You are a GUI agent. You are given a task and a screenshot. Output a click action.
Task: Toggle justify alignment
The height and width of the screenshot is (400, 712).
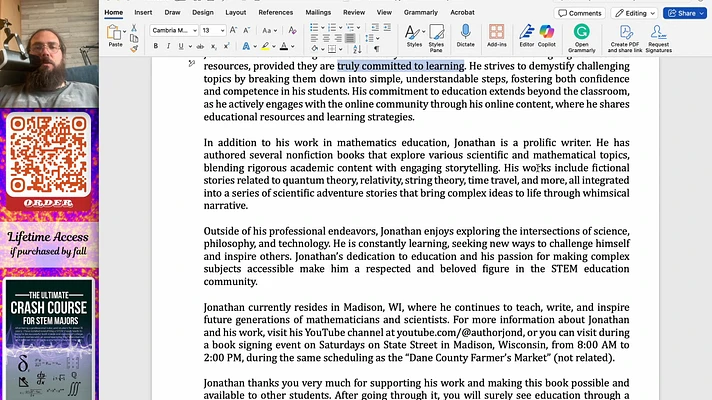350,38
